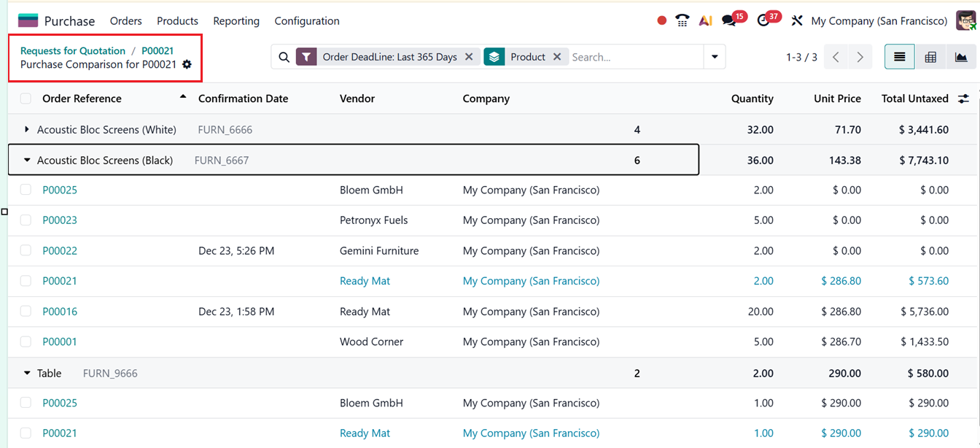Open the column options selector icon

[x=963, y=98]
